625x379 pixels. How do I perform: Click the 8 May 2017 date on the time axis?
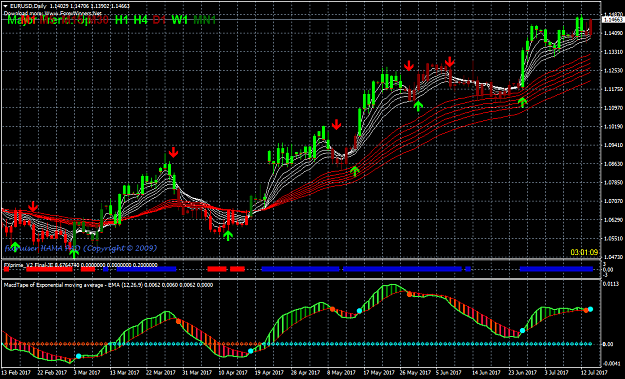coord(342,373)
